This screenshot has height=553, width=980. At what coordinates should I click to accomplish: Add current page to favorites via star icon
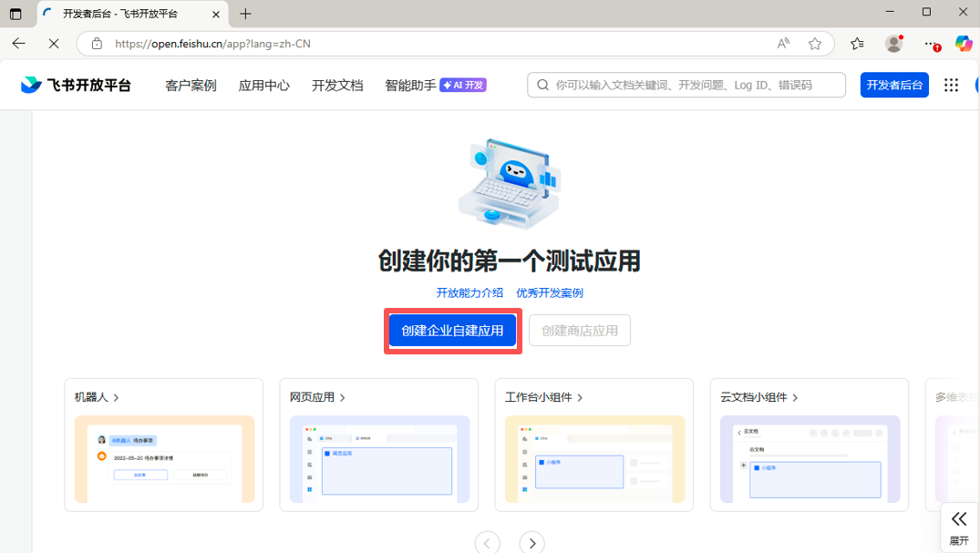pyautogui.click(x=815, y=43)
